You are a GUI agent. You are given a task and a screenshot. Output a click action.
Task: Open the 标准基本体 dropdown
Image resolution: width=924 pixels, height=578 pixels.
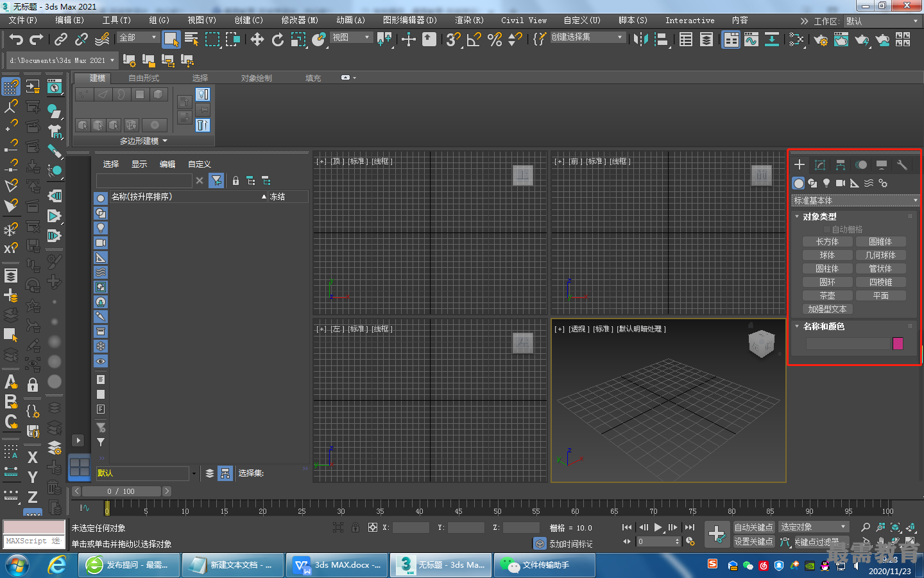coord(855,200)
